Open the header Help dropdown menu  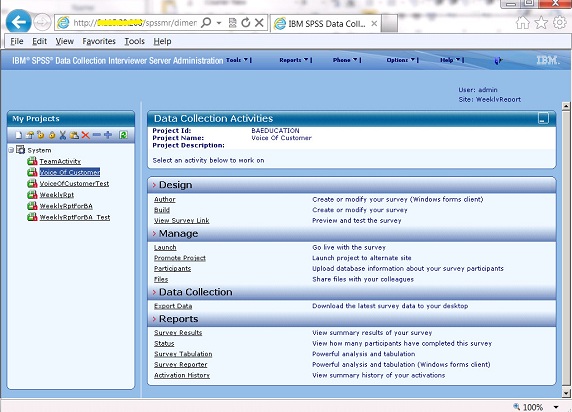450,60
